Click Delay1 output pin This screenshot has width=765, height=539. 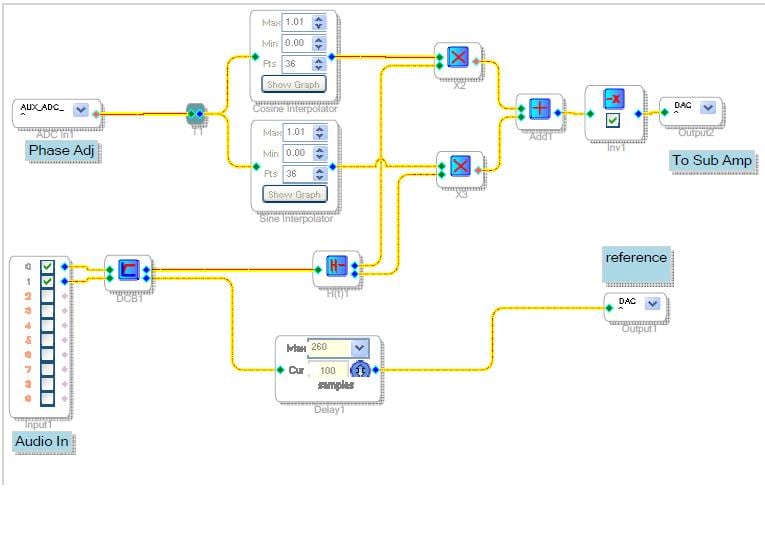coord(376,370)
